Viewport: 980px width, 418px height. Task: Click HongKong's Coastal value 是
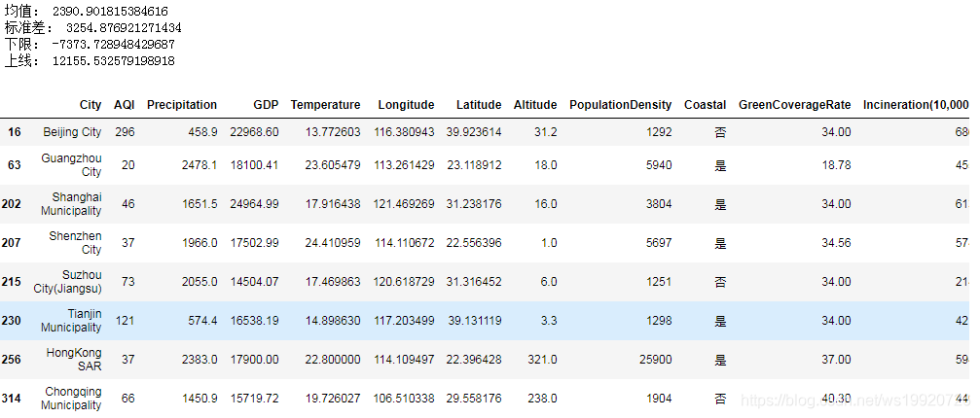[720, 360]
